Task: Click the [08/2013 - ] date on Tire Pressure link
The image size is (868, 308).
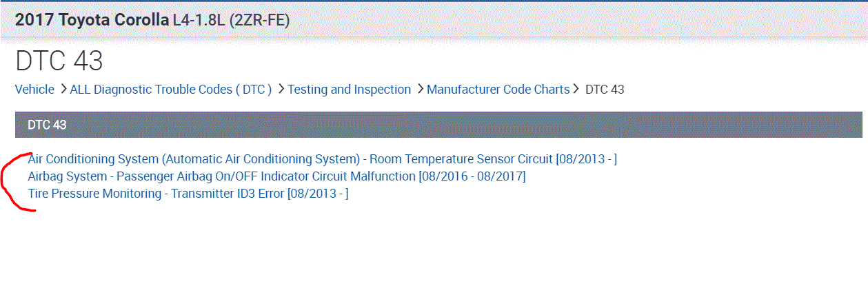Action: pos(318,194)
